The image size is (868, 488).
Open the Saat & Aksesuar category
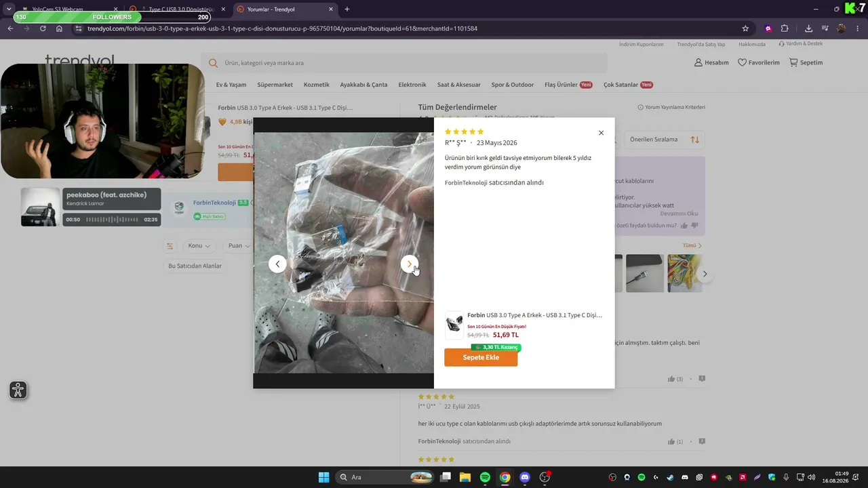pos(459,85)
